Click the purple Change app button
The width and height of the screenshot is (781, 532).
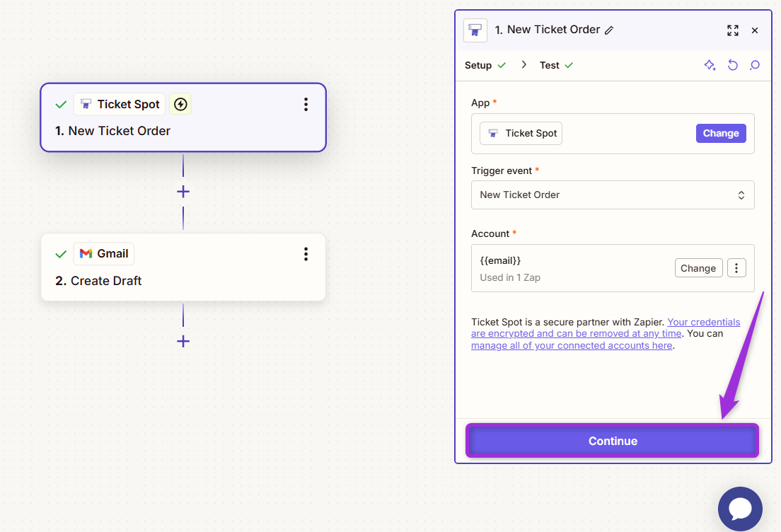[721, 133]
